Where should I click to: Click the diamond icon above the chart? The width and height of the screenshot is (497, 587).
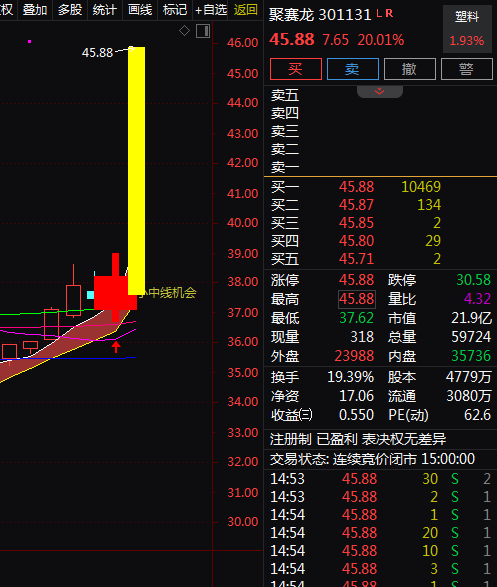[x=184, y=30]
